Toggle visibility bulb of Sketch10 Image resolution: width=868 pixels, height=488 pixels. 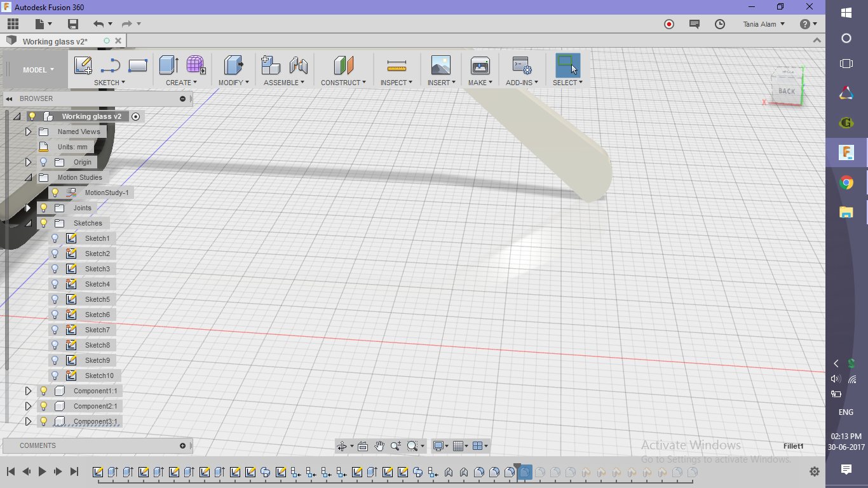click(55, 376)
